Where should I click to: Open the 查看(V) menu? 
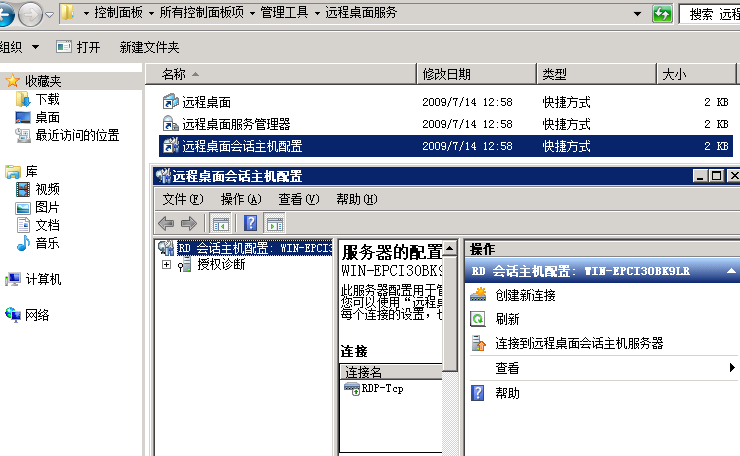299,199
